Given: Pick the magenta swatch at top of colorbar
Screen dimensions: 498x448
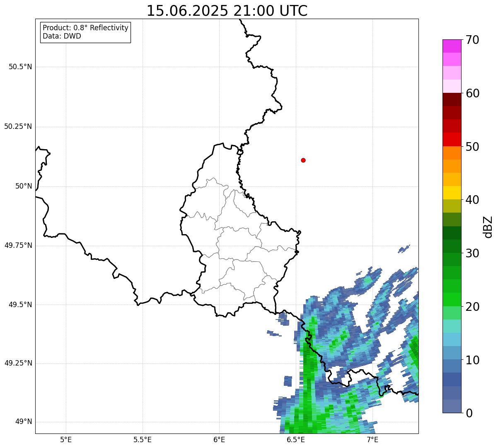Looking at the screenshot, I should click(x=452, y=46).
